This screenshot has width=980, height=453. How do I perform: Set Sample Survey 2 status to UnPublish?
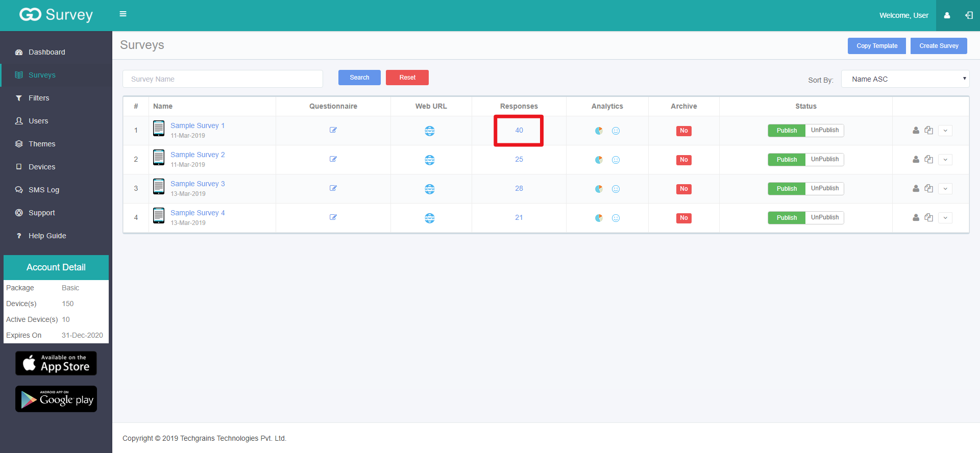pos(825,160)
